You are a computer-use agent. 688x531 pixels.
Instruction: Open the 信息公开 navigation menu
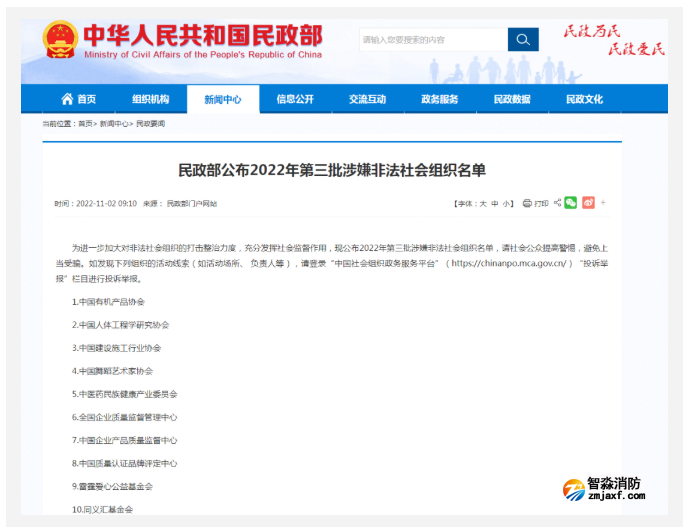coord(295,99)
